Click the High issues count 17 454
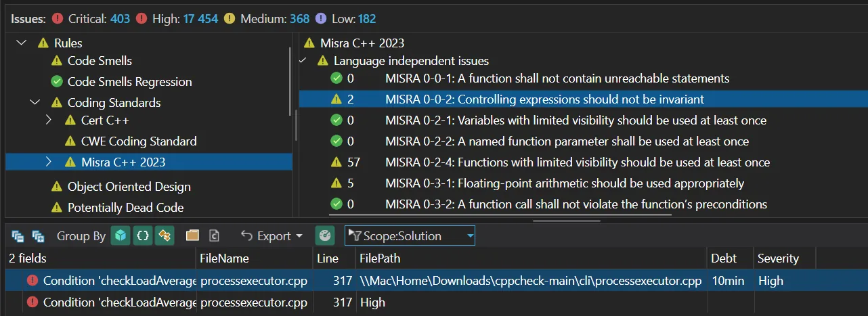868x316 pixels. 200,19
